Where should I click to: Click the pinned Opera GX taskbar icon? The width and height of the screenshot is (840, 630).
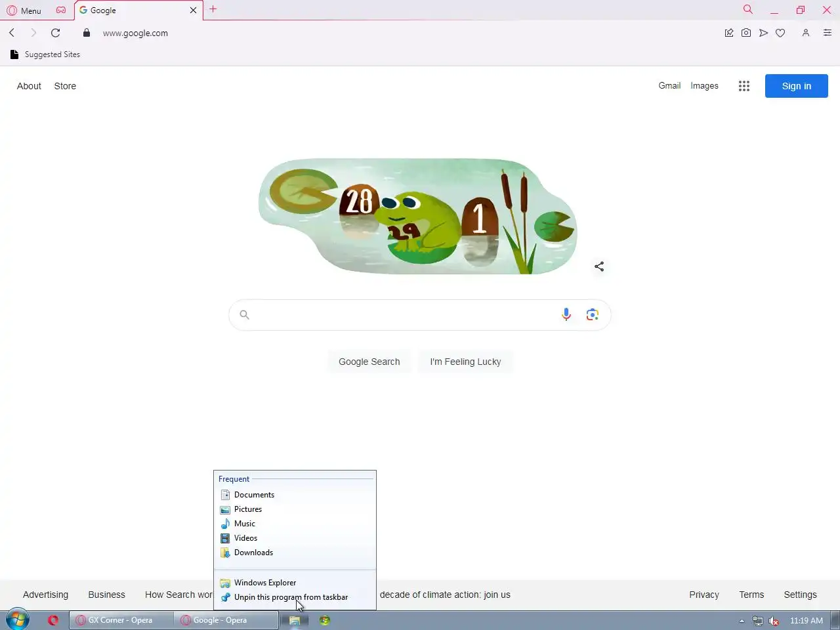tap(53, 620)
